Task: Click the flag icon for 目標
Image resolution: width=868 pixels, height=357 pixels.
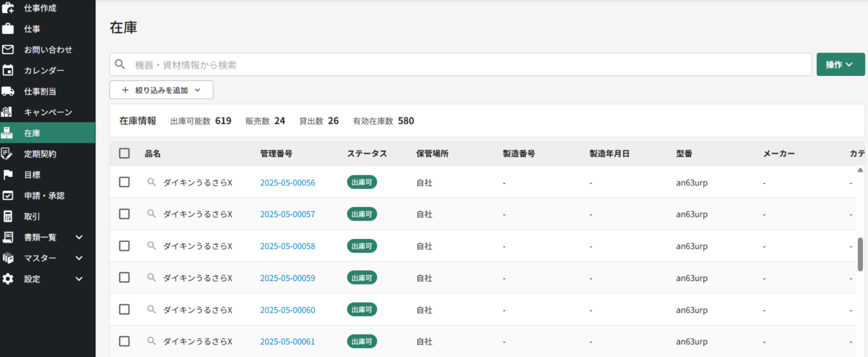Action: click(8, 175)
